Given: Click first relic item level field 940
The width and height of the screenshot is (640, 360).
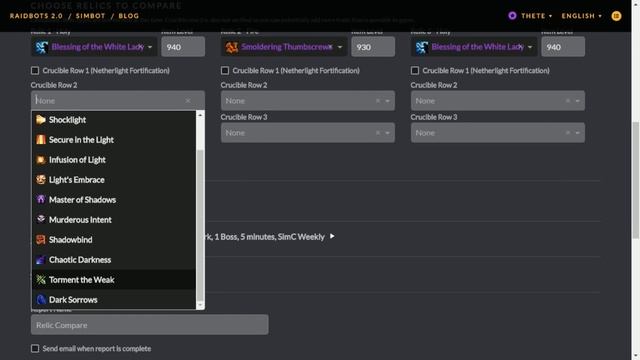Looking at the screenshot, I should (183, 47).
